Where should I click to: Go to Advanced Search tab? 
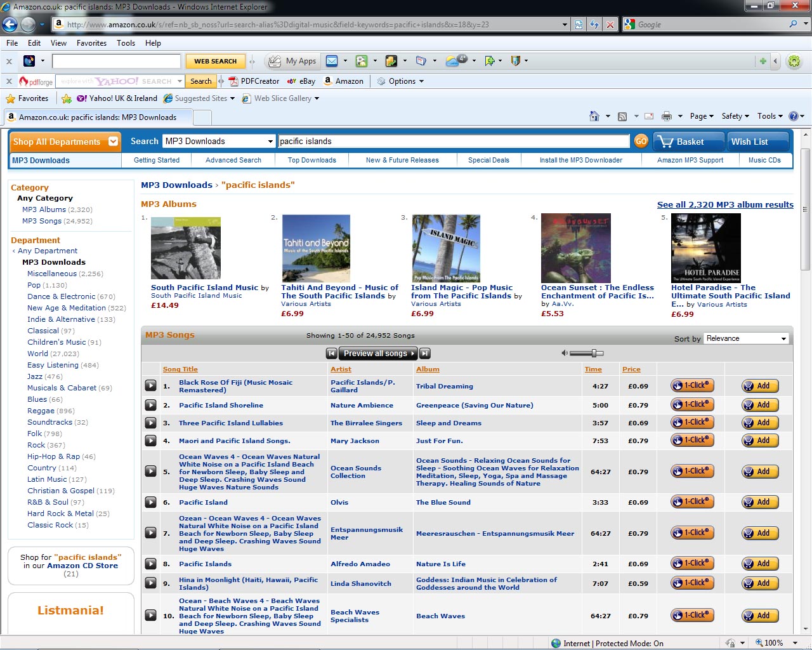pyautogui.click(x=233, y=160)
